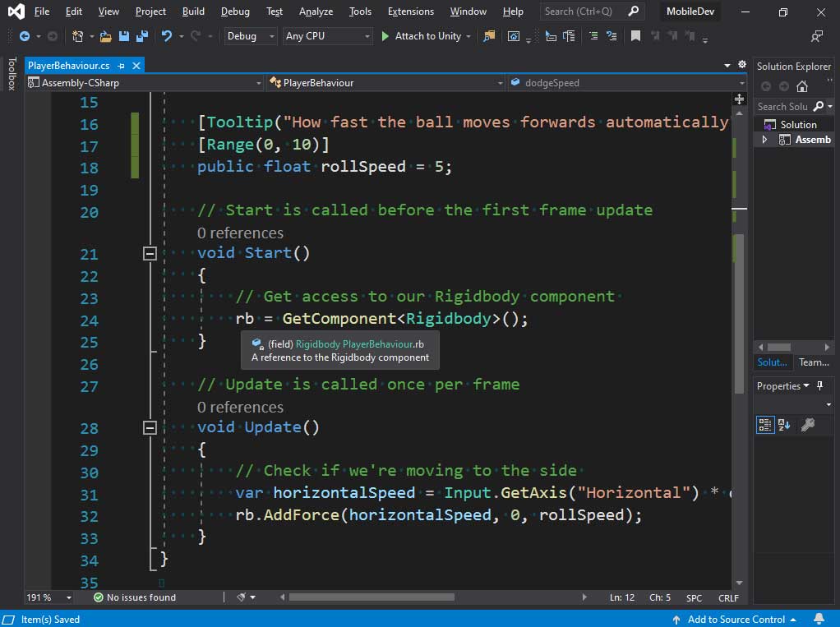
Task: Pin the PlayerBehaviour.cs tab
Action: [x=121, y=66]
